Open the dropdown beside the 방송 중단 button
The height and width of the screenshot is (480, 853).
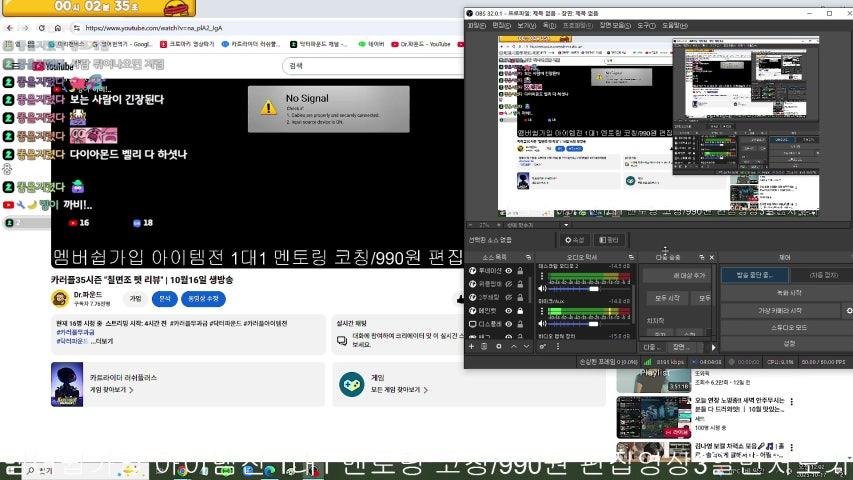click(x=820, y=275)
